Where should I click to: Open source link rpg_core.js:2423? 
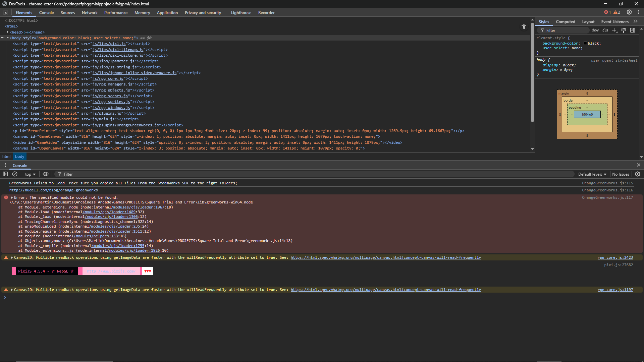615,258
